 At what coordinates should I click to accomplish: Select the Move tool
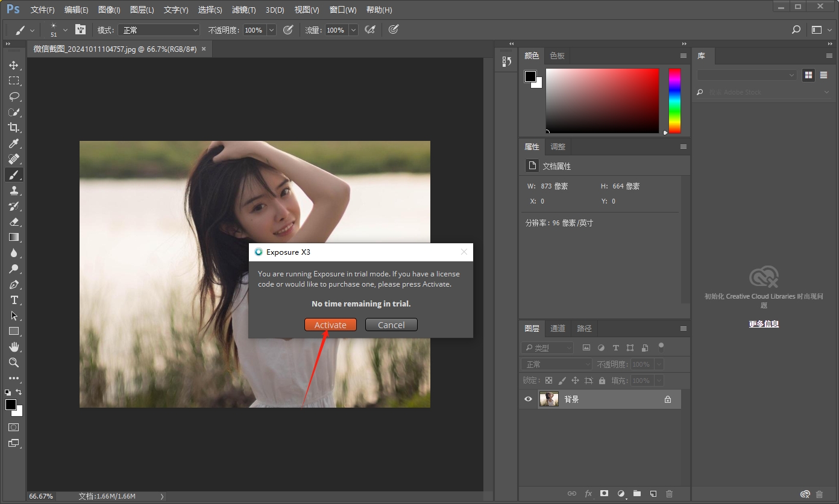pos(13,65)
